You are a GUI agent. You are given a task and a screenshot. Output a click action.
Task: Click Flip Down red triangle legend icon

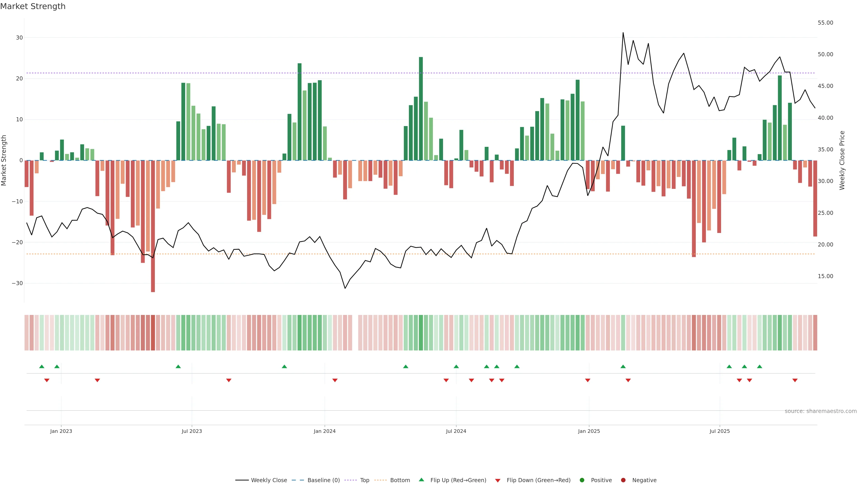[x=498, y=481]
